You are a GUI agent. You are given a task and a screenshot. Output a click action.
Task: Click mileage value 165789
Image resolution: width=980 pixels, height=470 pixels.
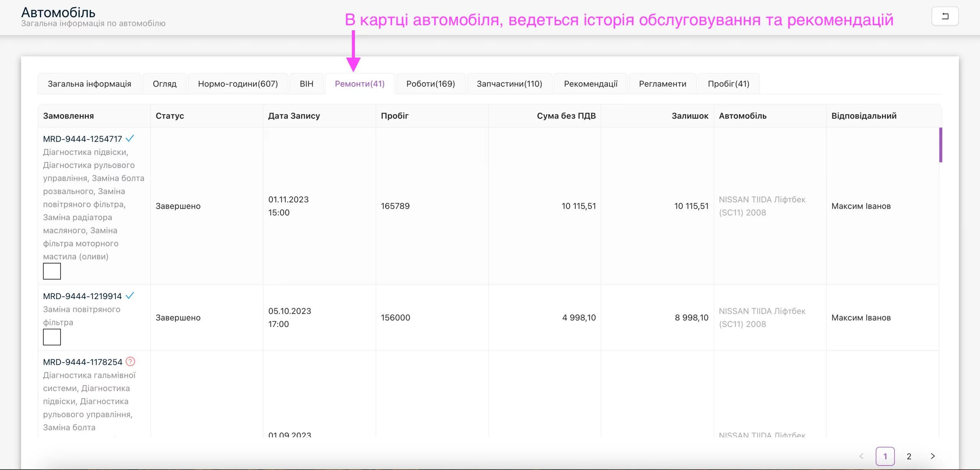pyautogui.click(x=395, y=206)
